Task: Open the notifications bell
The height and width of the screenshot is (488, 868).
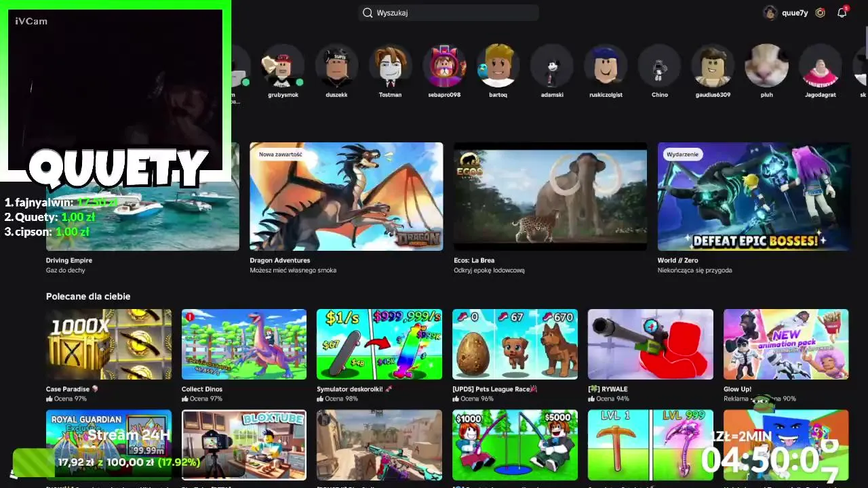Action: click(842, 13)
